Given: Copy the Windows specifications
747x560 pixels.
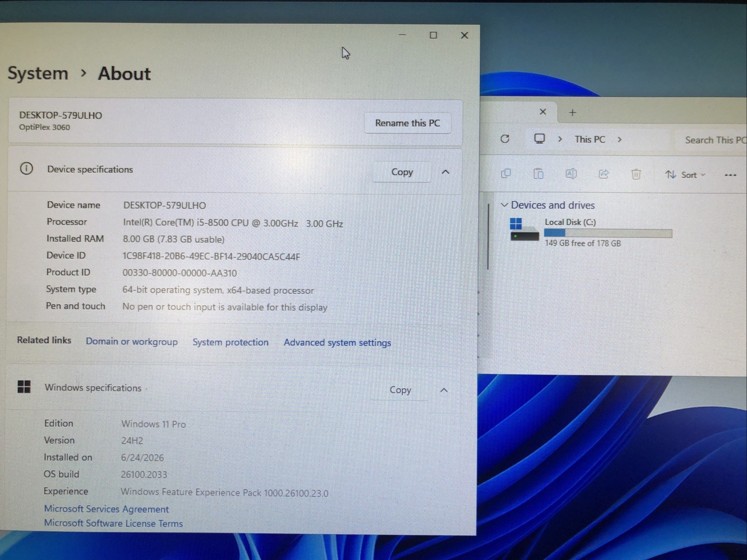Looking at the screenshot, I should [400, 390].
